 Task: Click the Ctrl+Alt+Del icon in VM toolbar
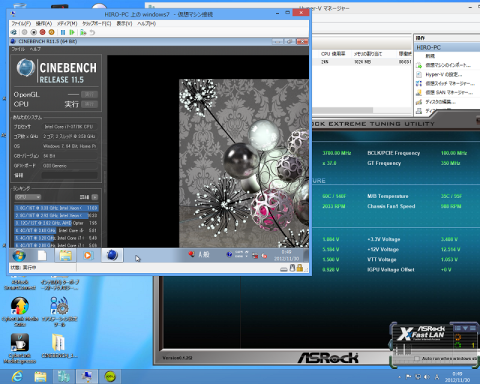coord(14,32)
